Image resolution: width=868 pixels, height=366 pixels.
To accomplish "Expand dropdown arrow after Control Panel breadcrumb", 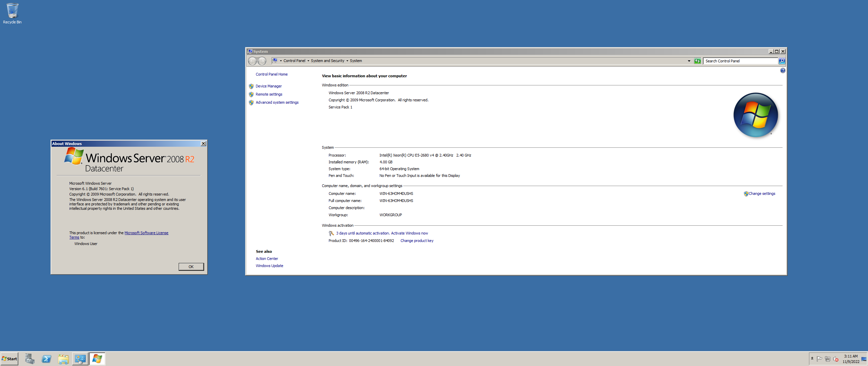I will [308, 61].
